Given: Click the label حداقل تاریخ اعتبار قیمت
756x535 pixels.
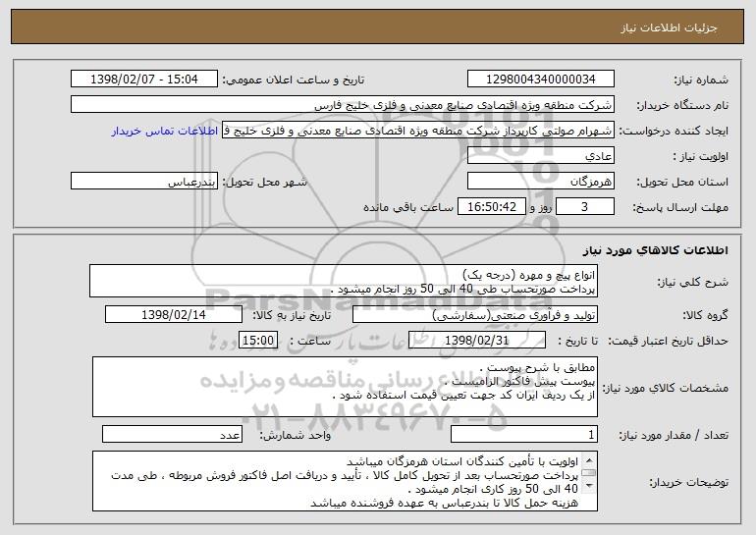Looking at the screenshot, I should coord(668,342).
